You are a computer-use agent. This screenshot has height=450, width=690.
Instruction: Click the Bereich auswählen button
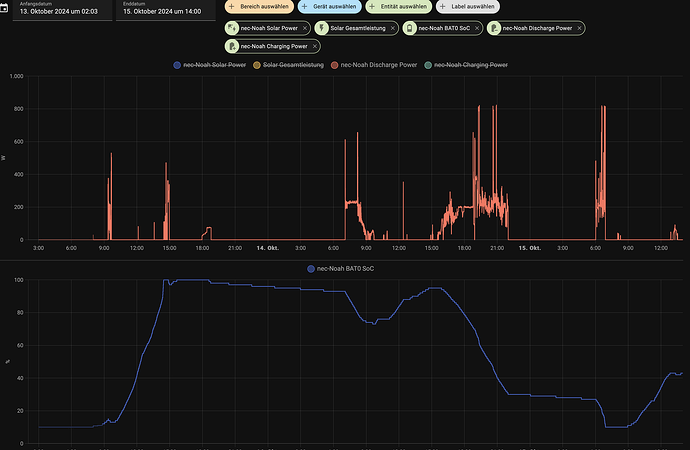pyautogui.click(x=258, y=7)
